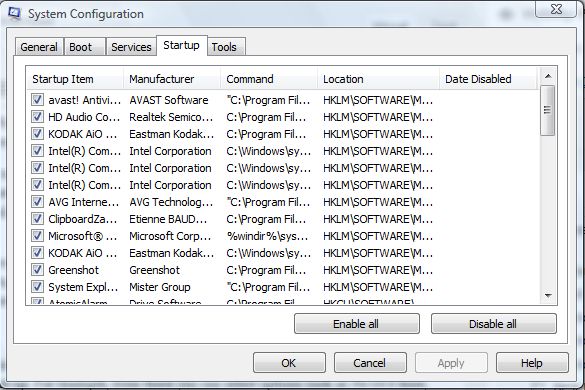Select the Realtek Semico... manufacturer cell
The height and width of the screenshot is (390, 585).
coord(171,117)
